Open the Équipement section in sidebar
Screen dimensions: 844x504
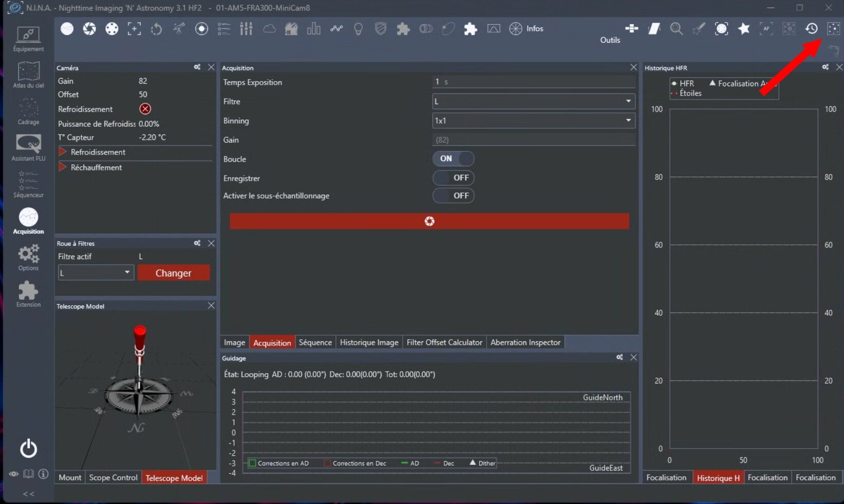28,39
